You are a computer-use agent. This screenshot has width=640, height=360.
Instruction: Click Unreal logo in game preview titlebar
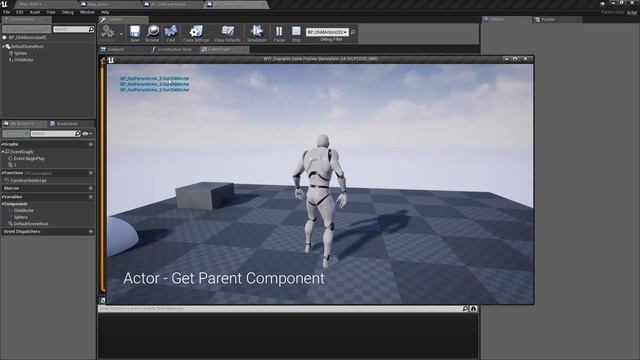[x=111, y=60]
